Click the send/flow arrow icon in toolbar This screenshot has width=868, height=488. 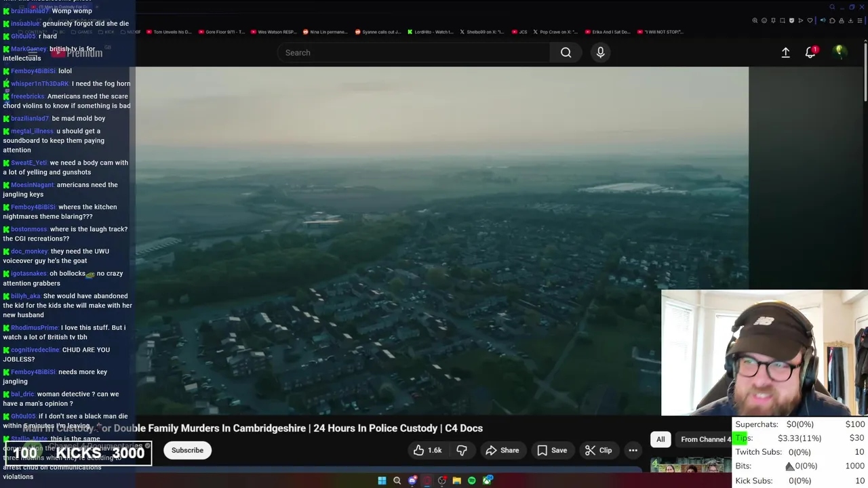point(801,20)
